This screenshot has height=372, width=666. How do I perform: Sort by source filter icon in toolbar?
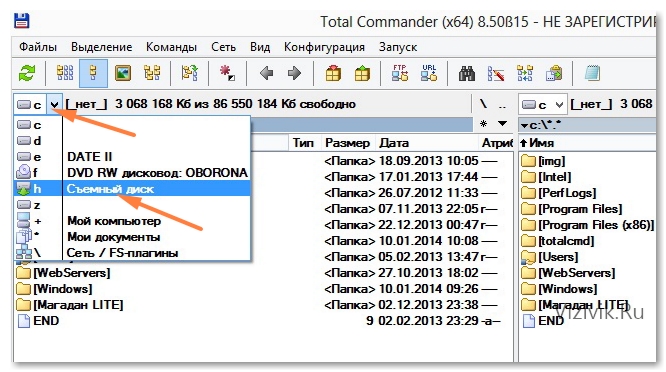(x=189, y=73)
